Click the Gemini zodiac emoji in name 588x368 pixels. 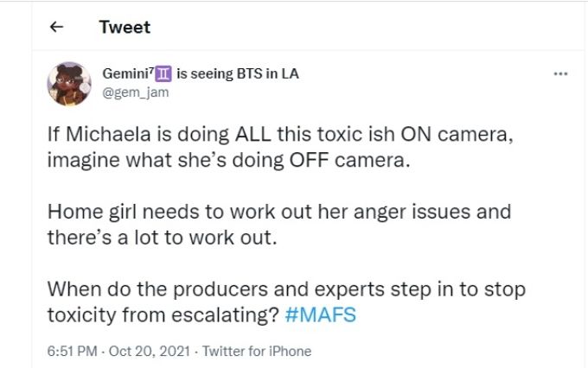(163, 73)
